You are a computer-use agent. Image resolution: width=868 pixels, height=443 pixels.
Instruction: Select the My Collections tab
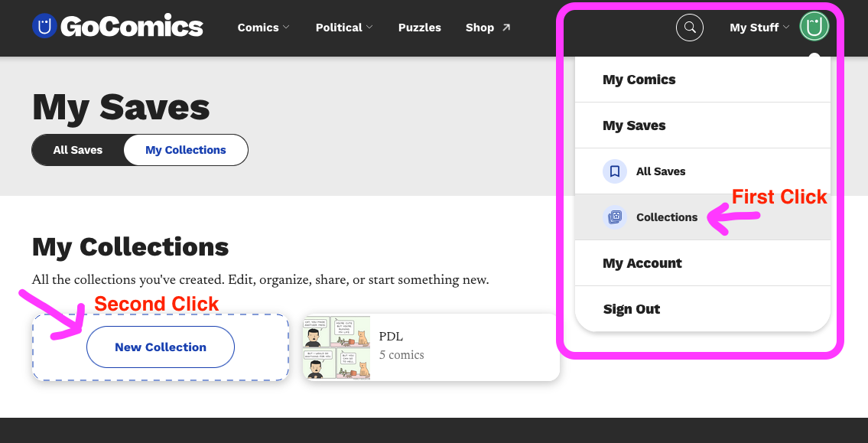pos(185,150)
